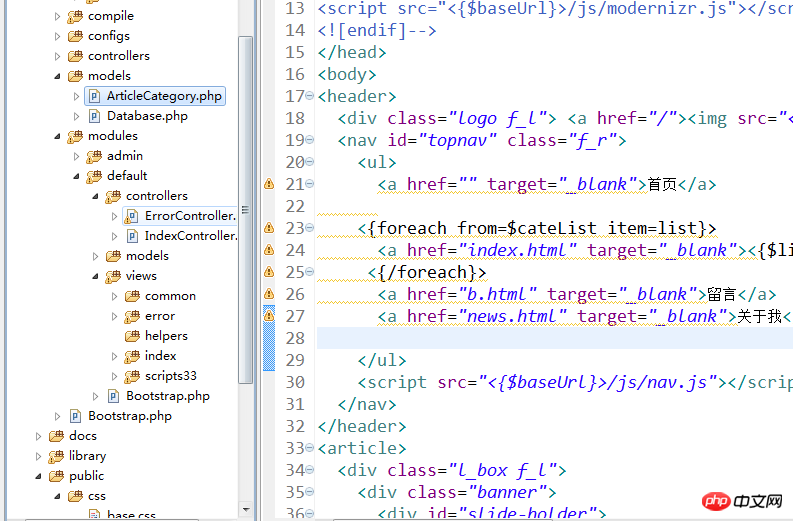Click the closing header tag on line 32
Image resolution: width=793 pixels, height=521 pixels.
pos(362,426)
